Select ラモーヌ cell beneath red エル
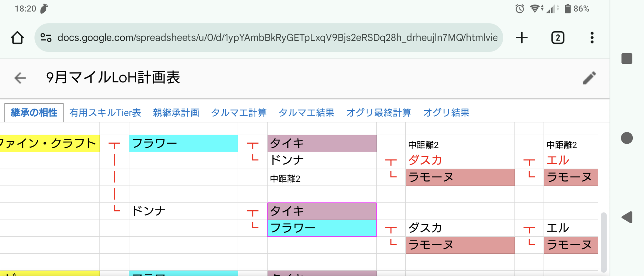 (571, 177)
